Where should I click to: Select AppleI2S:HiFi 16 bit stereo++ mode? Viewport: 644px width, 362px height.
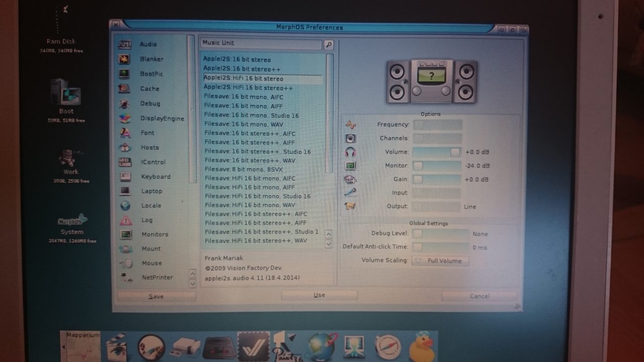(x=249, y=88)
